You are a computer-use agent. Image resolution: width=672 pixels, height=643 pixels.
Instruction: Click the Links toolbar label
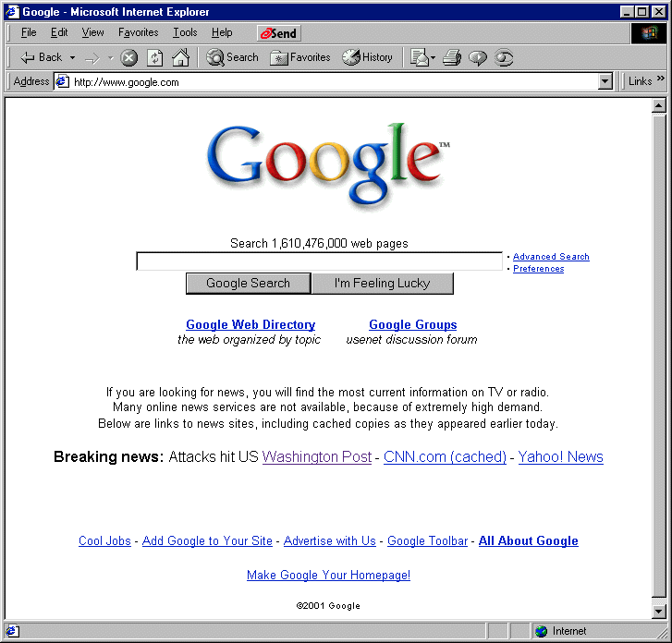(640, 81)
